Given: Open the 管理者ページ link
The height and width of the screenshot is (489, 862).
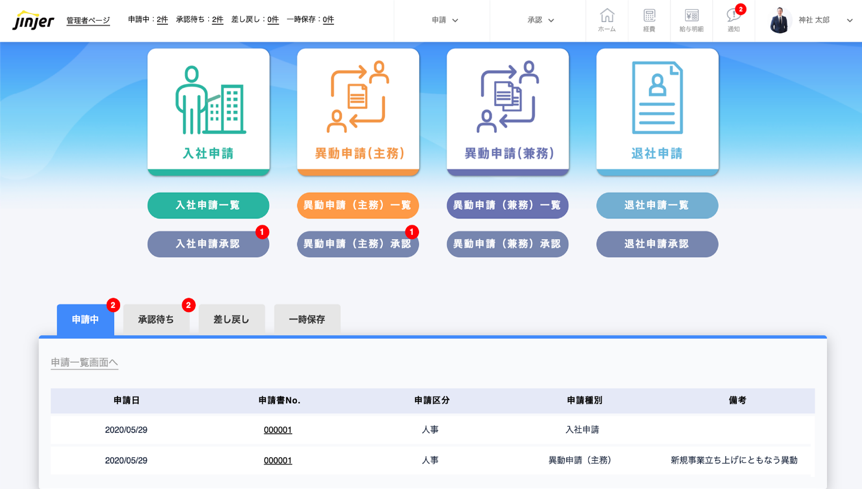Looking at the screenshot, I should point(88,20).
